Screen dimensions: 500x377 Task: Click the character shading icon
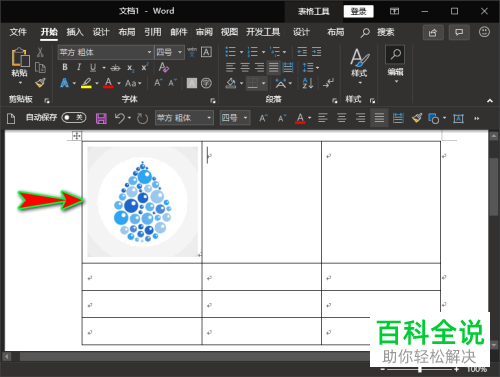pos(192,83)
